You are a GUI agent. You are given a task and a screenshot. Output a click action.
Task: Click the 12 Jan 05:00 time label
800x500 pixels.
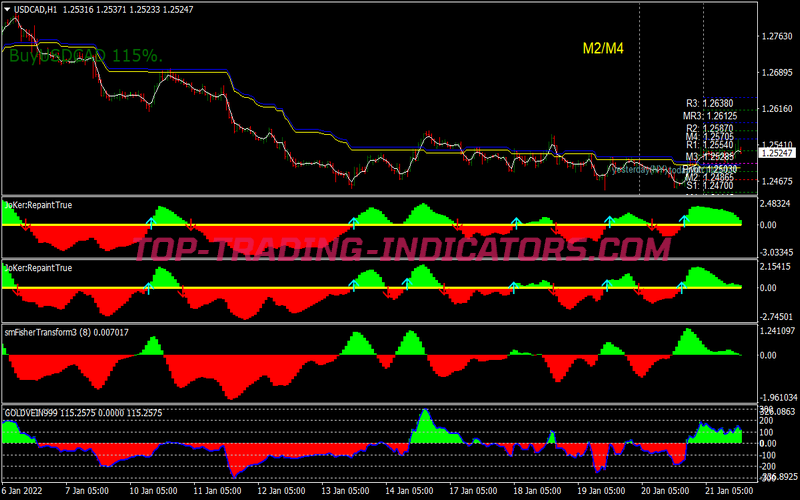coord(282,491)
